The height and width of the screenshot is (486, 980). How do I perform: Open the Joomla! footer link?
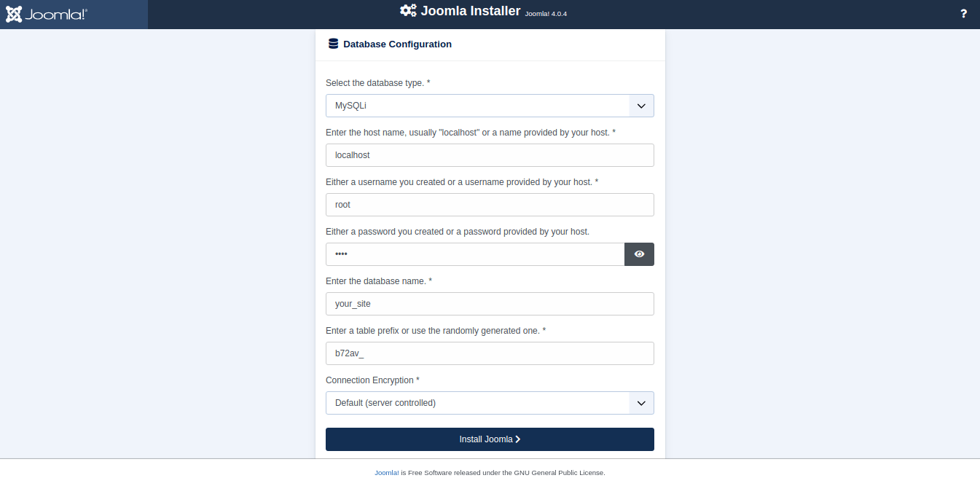tap(386, 473)
